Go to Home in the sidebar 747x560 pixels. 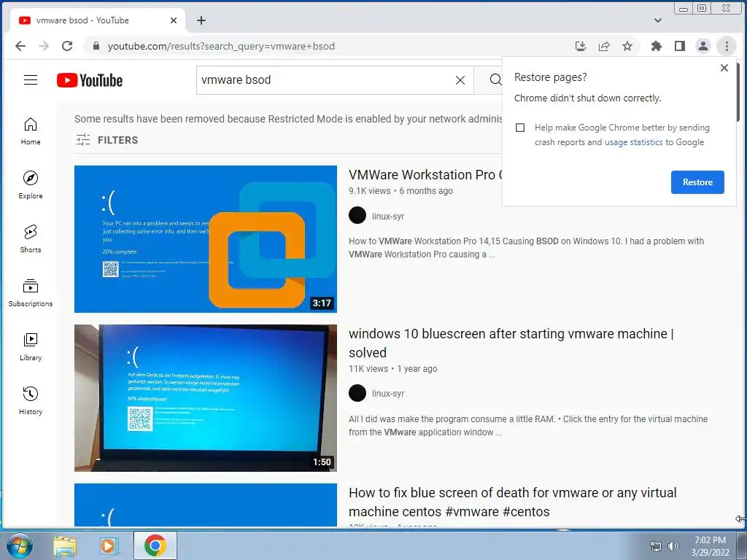(31, 131)
